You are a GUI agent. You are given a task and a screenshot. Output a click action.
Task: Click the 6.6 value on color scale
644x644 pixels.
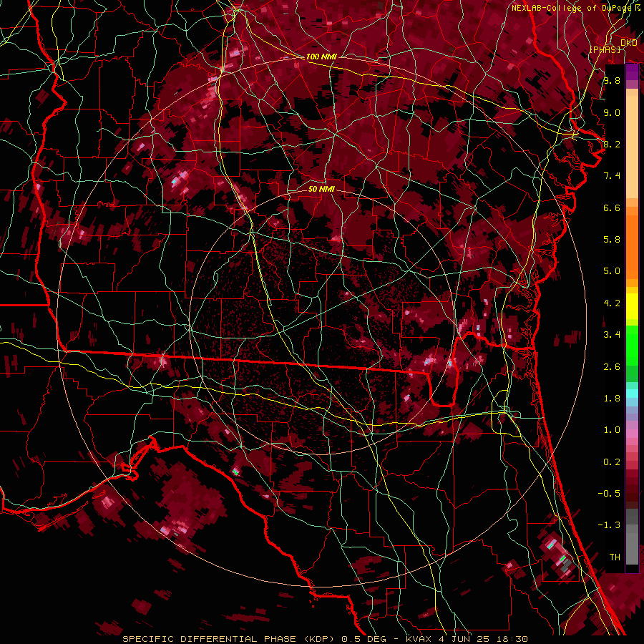click(x=612, y=208)
